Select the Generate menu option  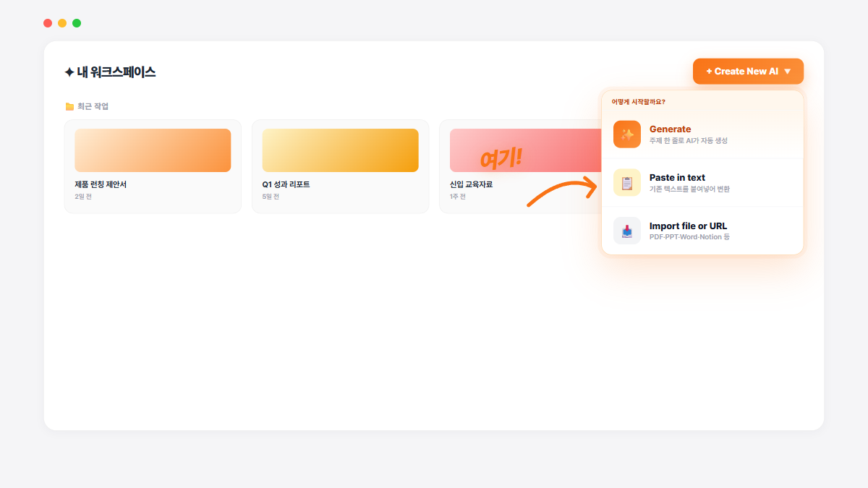[702, 134]
